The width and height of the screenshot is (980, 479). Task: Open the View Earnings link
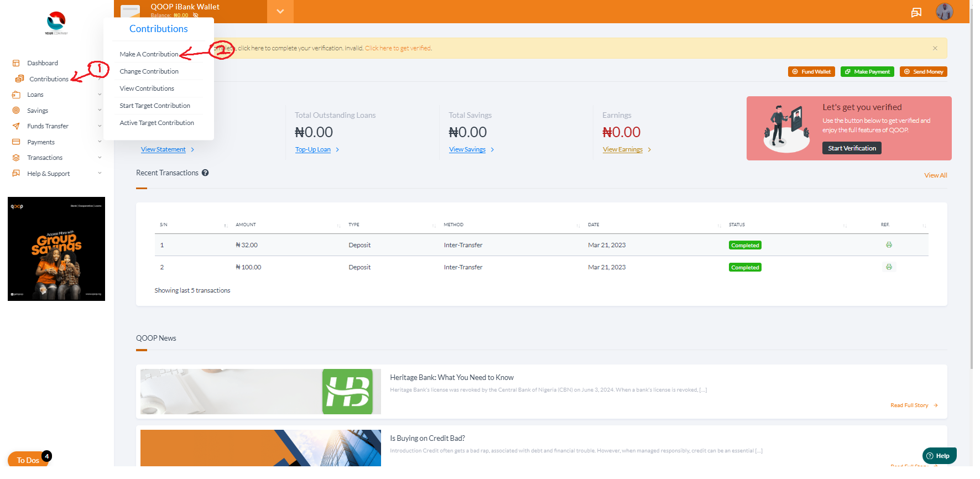(x=623, y=149)
